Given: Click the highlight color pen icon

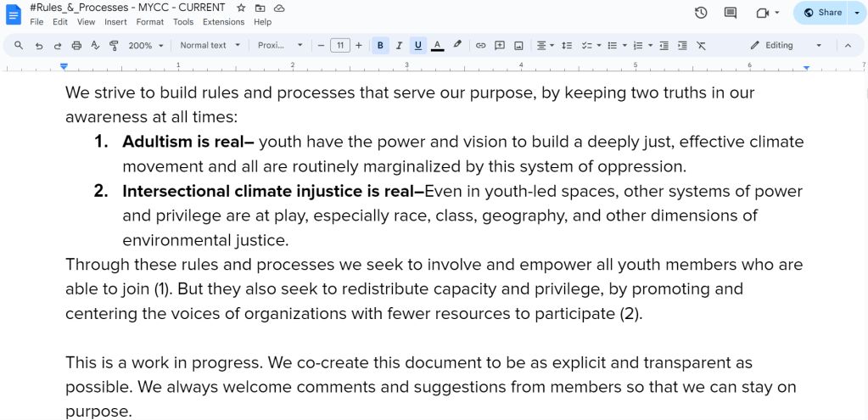Looking at the screenshot, I should pyautogui.click(x=457, y=46).
